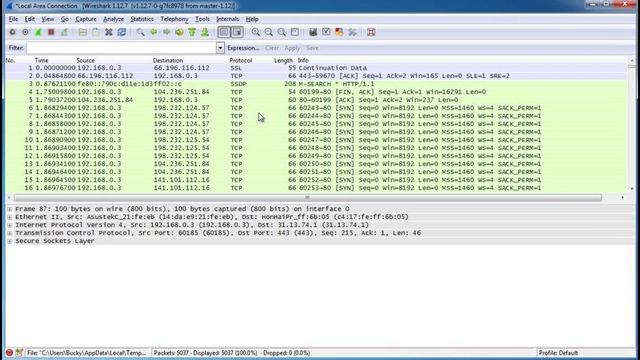Open the Capture menu
640x360 pixels.
pos(86,19)
